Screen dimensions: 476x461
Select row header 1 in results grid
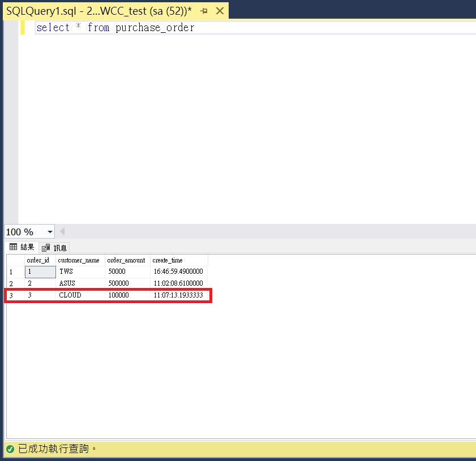(x=15, y=272)
